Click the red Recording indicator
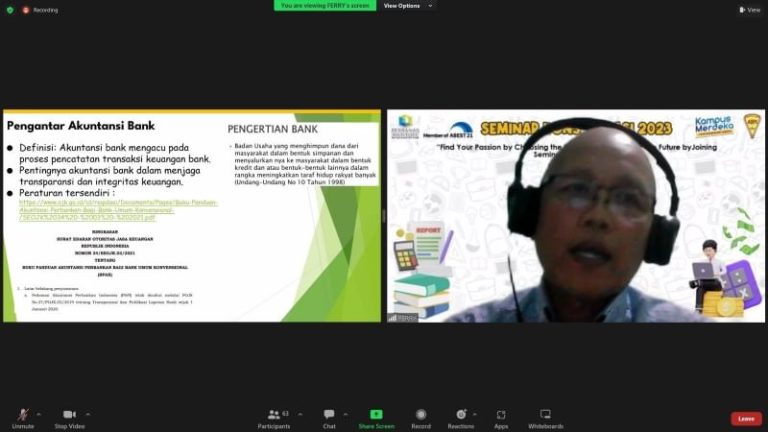 [x=40, y=10]
